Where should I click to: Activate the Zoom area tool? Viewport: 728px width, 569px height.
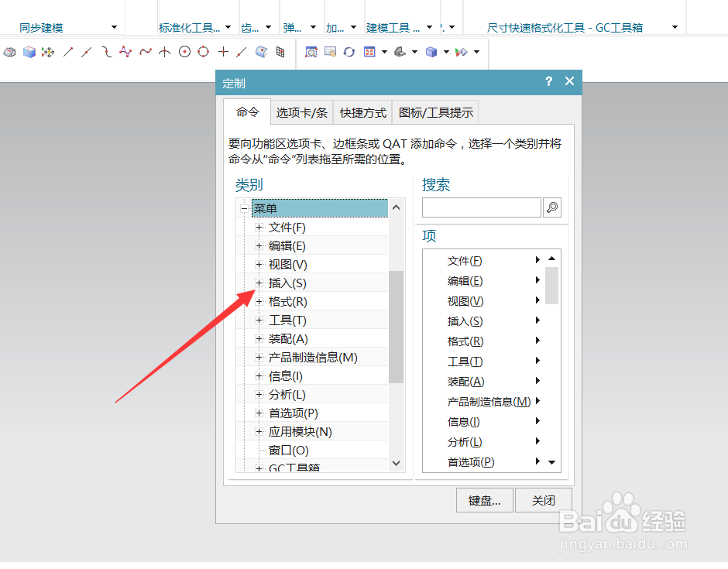tap(311, 53)
